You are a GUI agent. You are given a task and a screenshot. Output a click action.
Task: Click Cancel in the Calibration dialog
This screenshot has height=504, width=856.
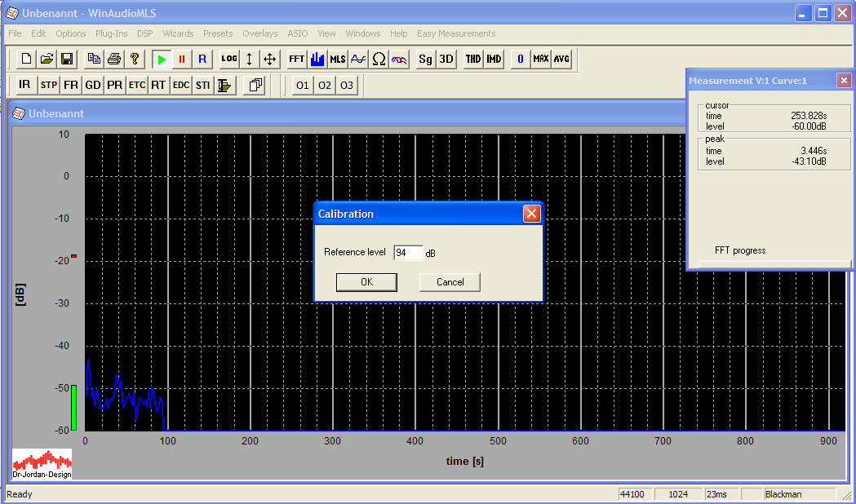450,282
